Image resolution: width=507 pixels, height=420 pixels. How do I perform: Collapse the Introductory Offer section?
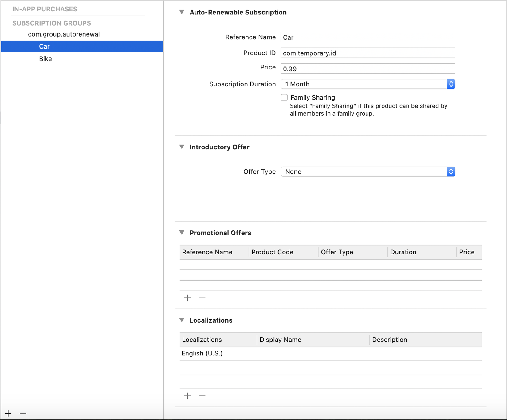182,147
